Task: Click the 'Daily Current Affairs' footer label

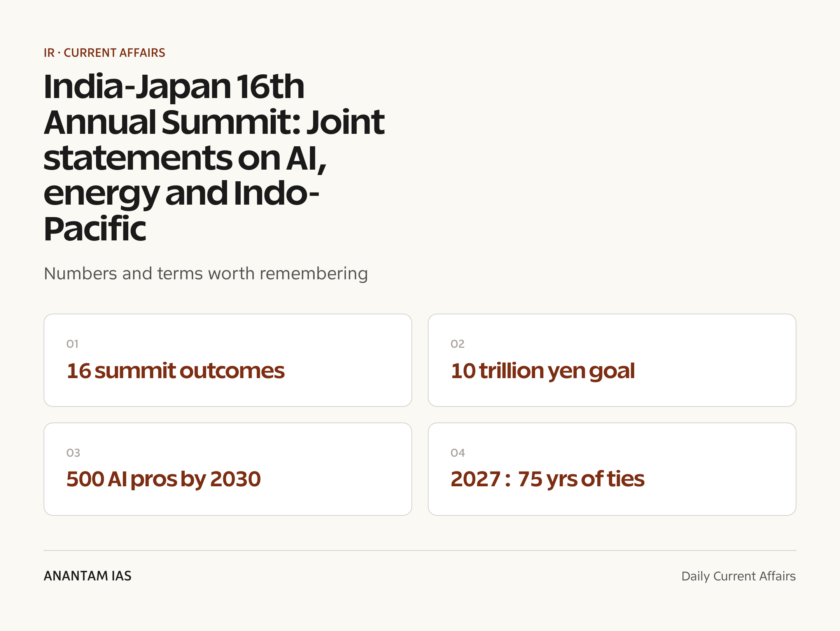Action: click(x=738, y=576)
